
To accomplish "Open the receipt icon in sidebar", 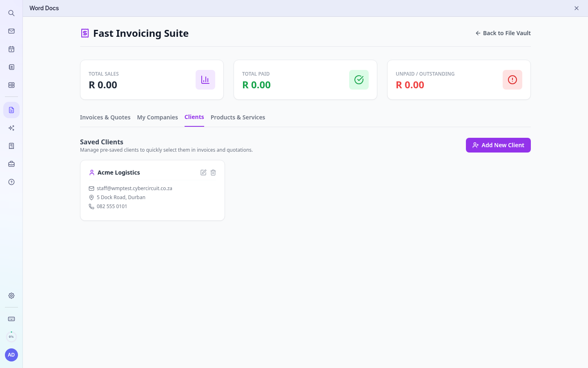I will click(x=11, y=146).
